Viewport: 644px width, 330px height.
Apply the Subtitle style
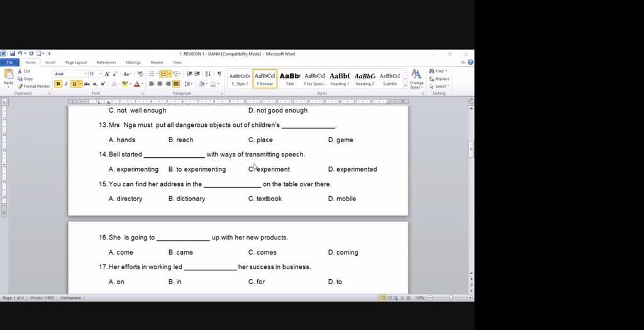[x=390, y=79]
